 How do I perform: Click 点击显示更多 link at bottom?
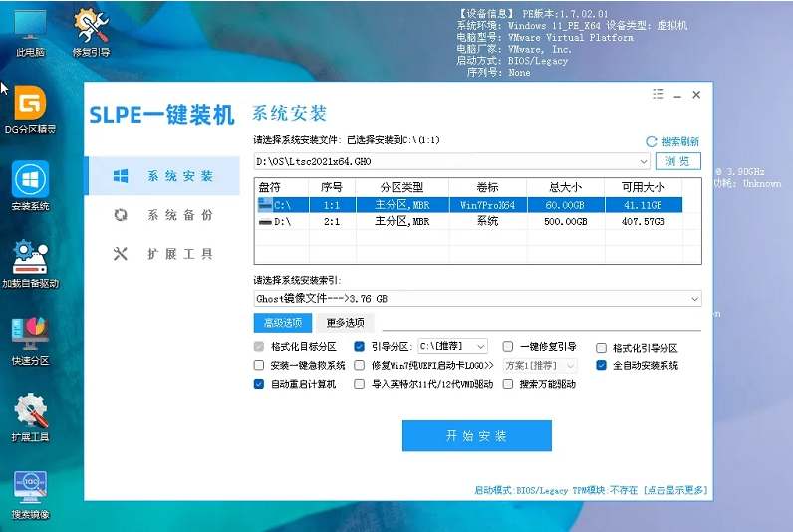(x=675, y=490)
